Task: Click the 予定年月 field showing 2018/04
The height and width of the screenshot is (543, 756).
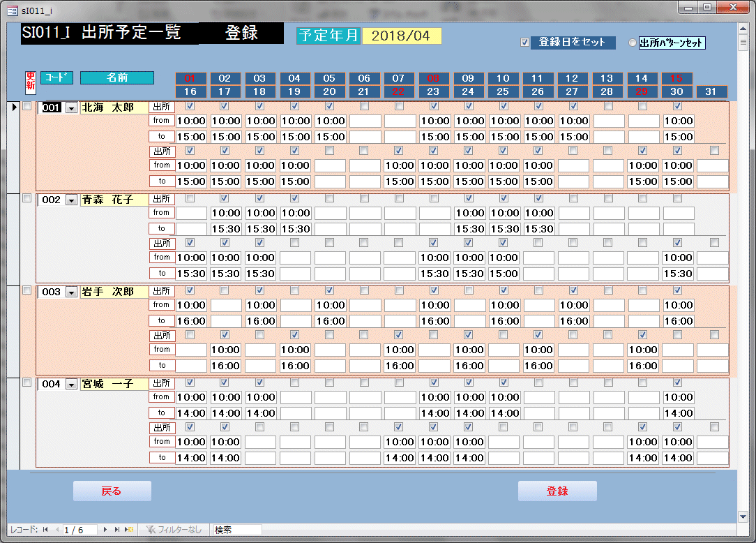Action: point(401,36)
